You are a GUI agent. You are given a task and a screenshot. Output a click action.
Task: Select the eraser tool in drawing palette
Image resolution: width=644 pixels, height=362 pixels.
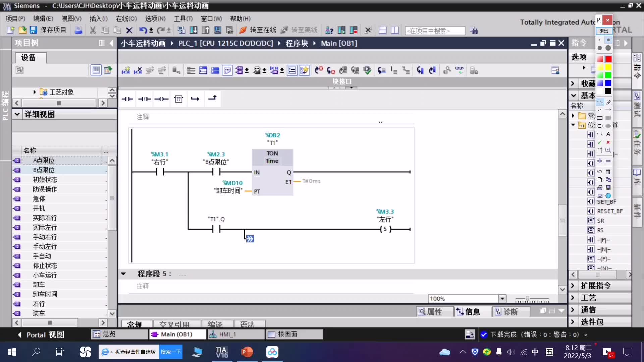point(608,102)
